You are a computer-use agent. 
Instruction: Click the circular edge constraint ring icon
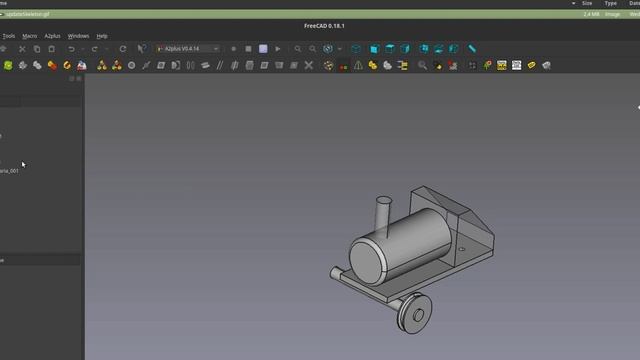pos(131,65)
